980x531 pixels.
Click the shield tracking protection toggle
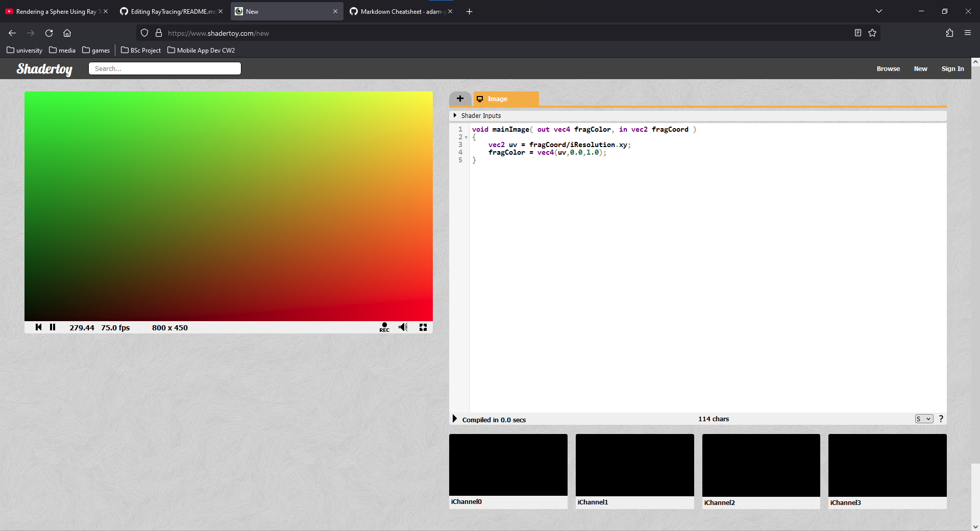(x=144, y=33)
